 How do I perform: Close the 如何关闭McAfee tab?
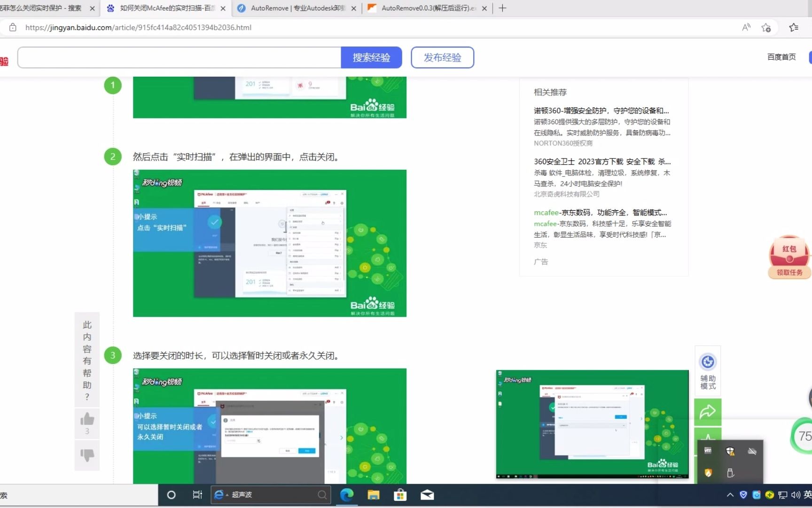pos(223,8)
